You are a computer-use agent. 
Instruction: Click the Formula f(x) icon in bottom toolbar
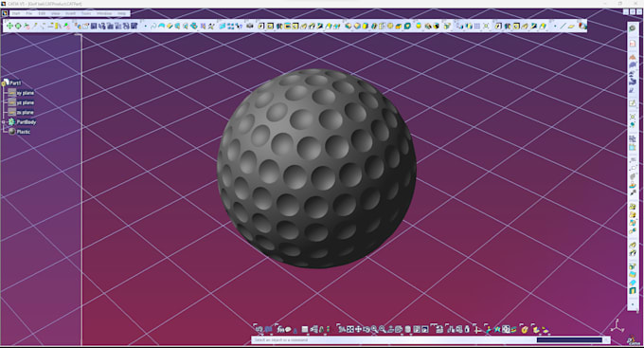point(280,329)
